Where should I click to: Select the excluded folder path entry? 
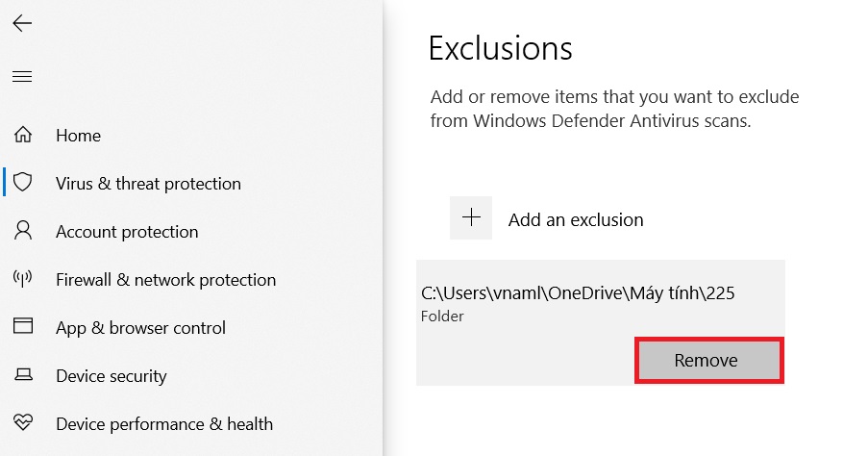pyautogui.click(x=578, y=294)
